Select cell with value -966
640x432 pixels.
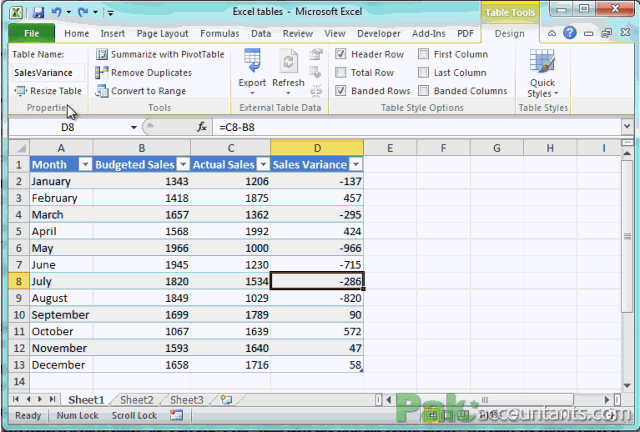(317, 248)
